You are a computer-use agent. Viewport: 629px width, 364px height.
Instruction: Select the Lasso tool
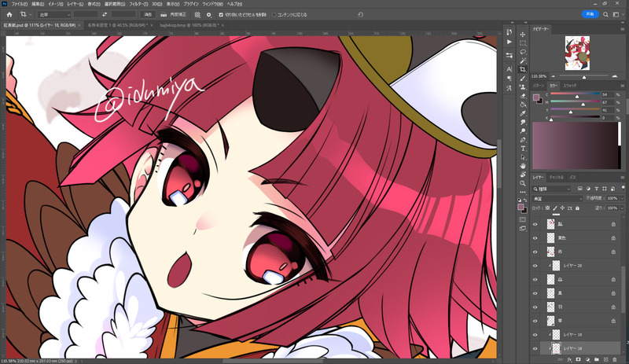pyautogui.click(x=523, y=52)
